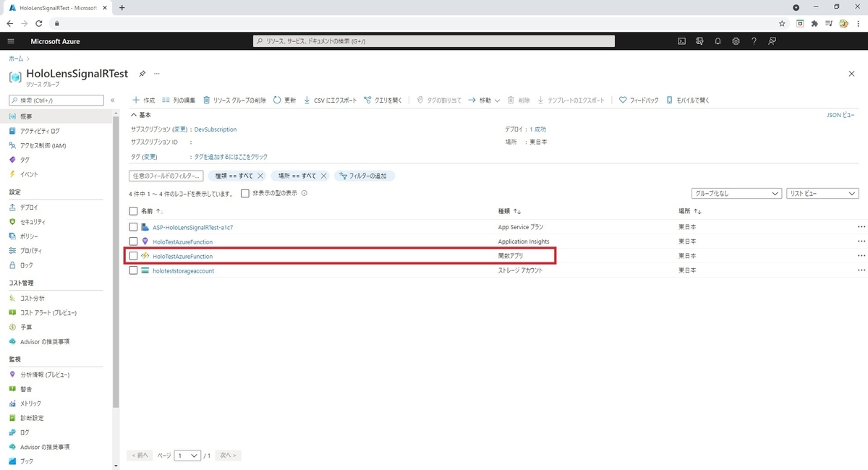Viewport: 868px width, 470px height.
Task: Click モバイルで開く toolbar button
Action: tap(688, 100)
